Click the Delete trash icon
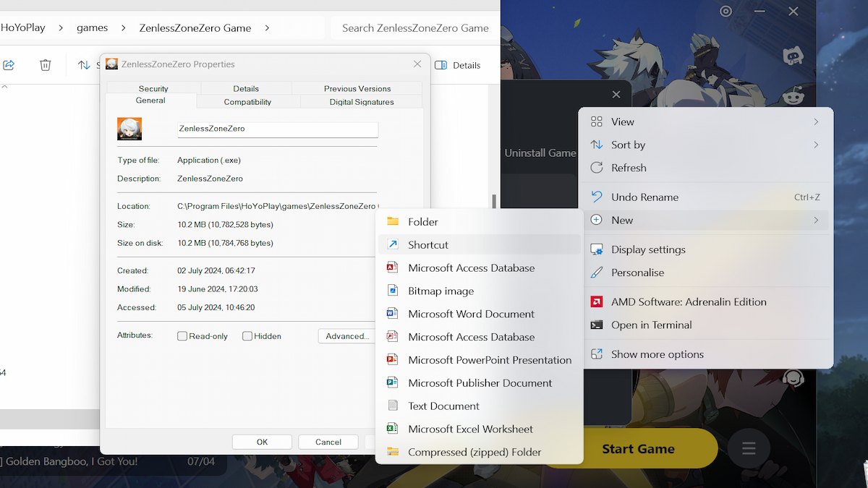Image resolution: width=868 pixels, height=488 pixels. pyautogui.click(x=45, y=64)
